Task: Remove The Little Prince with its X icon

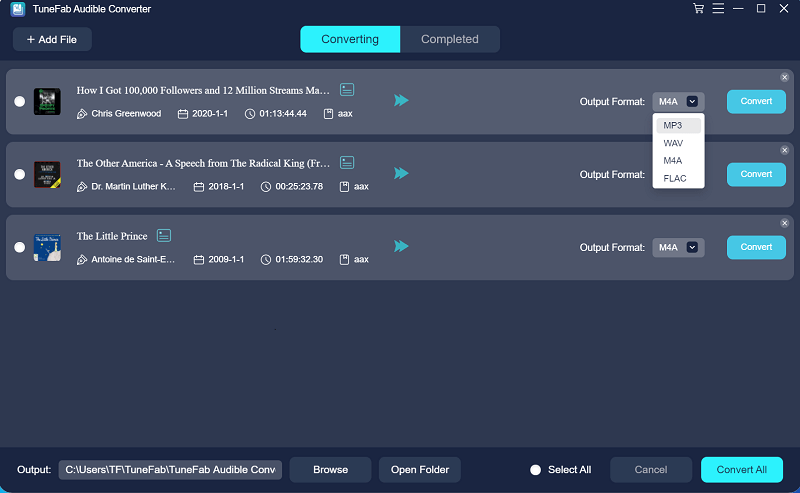Action: [784, 223]
